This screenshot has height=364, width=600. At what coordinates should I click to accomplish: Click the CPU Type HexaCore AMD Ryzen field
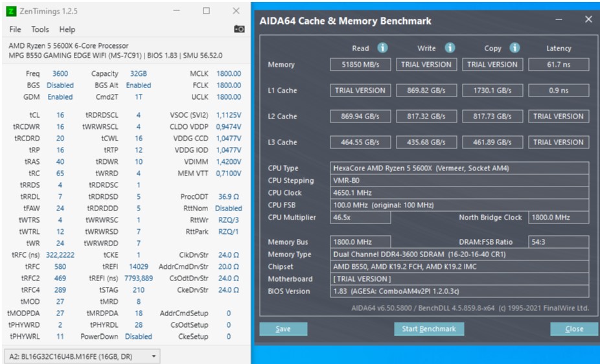click(x=459, y=168)
